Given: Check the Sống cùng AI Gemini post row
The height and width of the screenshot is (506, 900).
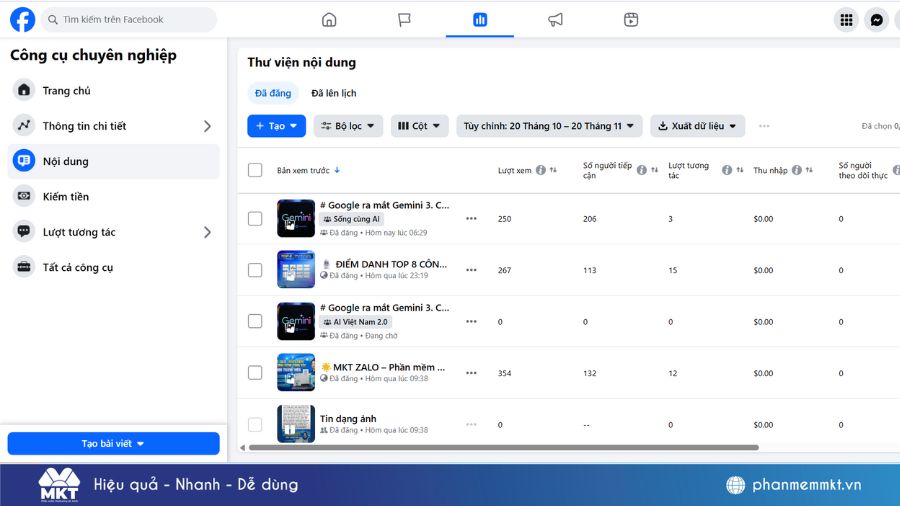Looking at the screenshot, I should [x=255, y=219].
